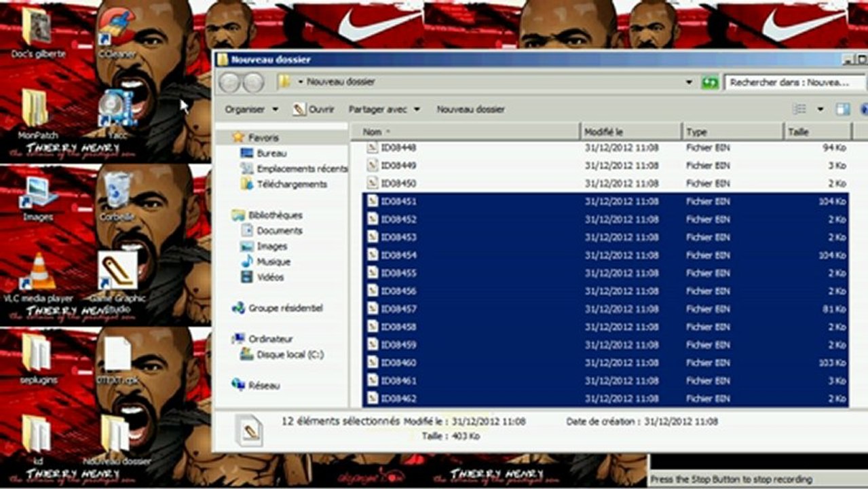The image size is (868, 489).
Task: Select file ID08458
Action: [605, 327]
